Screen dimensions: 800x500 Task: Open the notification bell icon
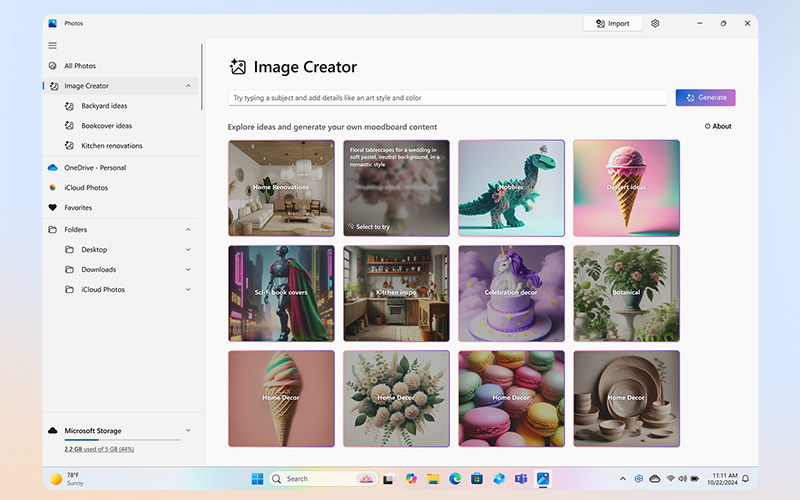(745, 479)
